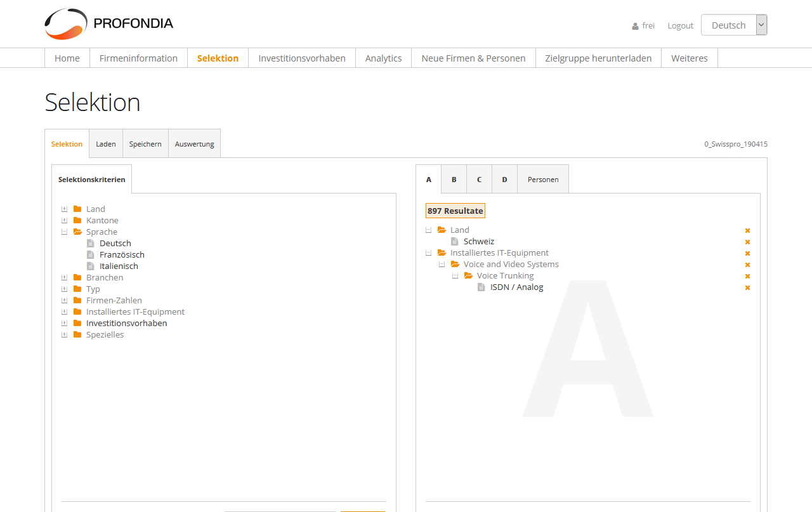Collapse the Sprache tree node

(x=64, y=232)
